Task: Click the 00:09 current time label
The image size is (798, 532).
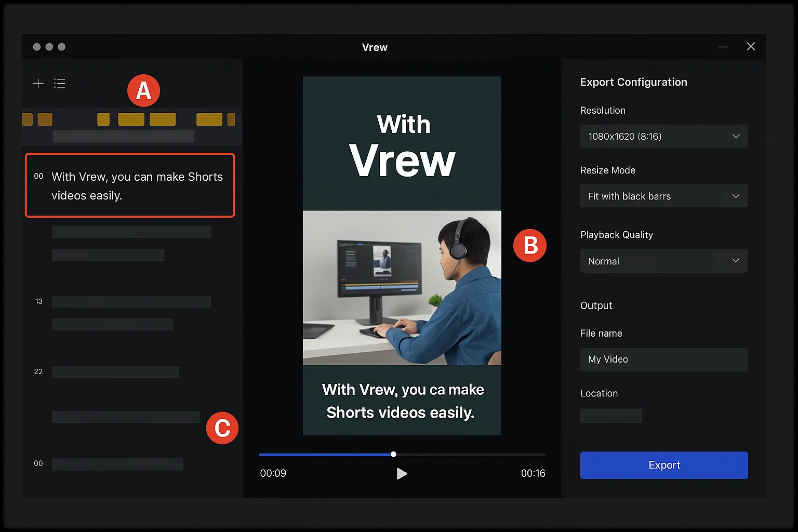Action: coord(273,473)
